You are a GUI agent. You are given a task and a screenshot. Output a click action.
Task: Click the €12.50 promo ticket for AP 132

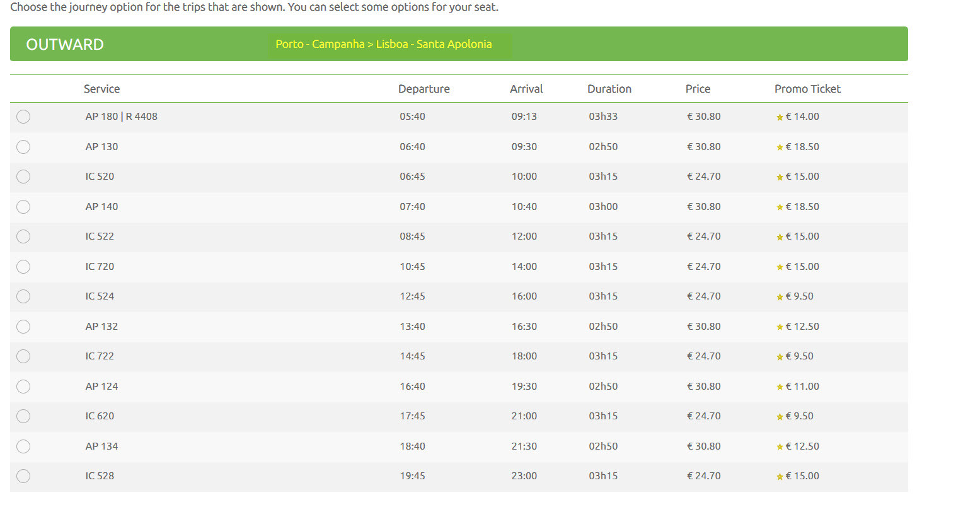(x=802, y=327)
